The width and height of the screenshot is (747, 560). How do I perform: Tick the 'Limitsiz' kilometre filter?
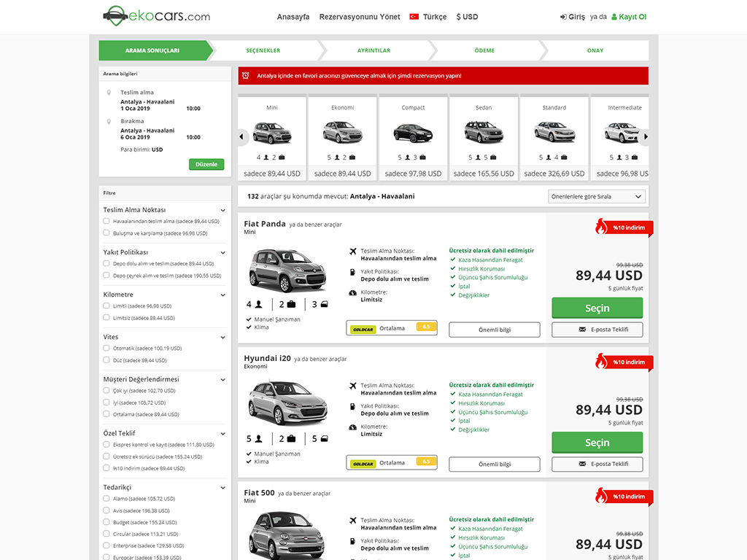107,318
